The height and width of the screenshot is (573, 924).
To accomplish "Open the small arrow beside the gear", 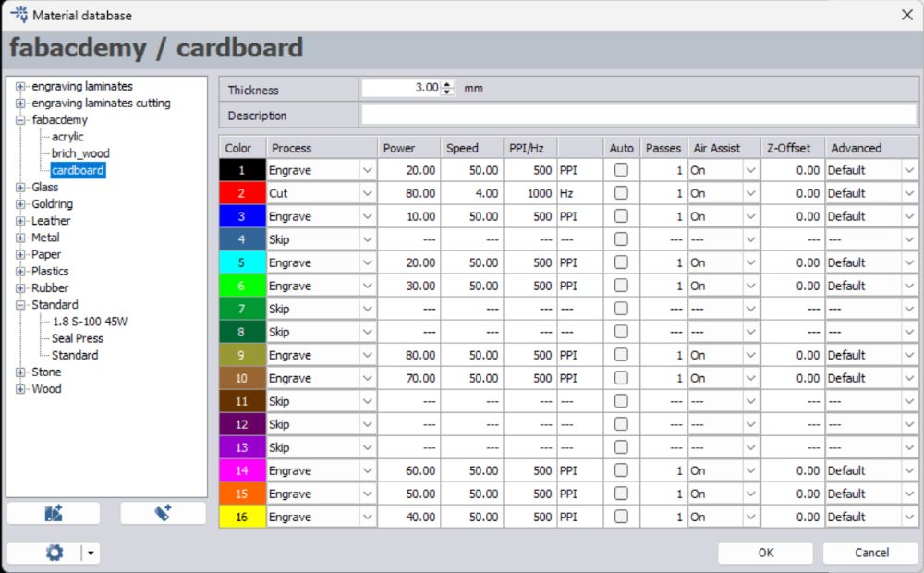I will (x=91, y=553).
